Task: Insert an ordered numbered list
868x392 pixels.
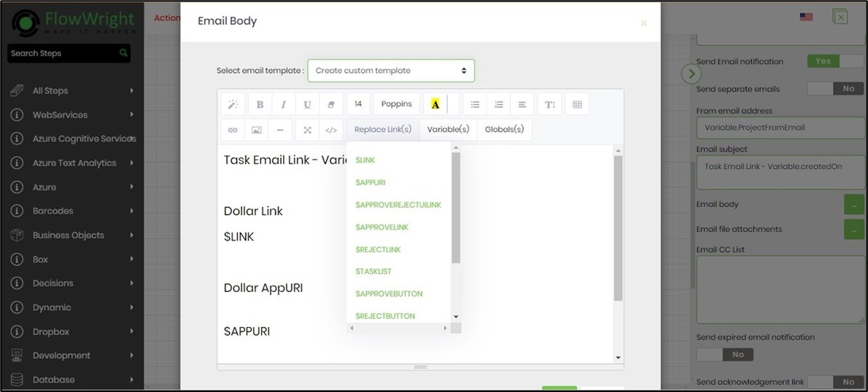Action: 499,104
